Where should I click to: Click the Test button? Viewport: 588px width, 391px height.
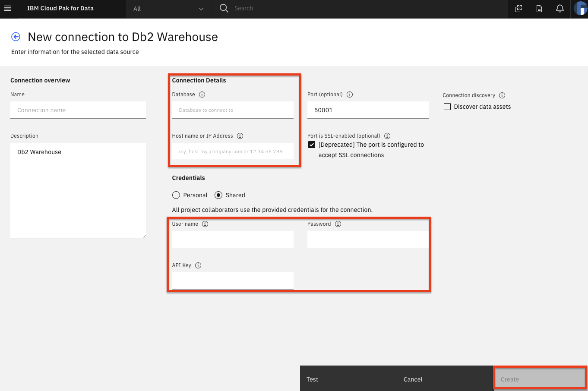[x=348, y=378]
